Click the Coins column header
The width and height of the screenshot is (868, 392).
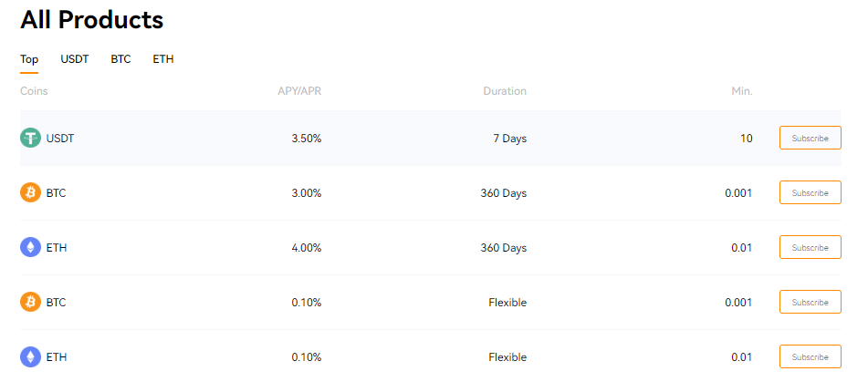34,91
